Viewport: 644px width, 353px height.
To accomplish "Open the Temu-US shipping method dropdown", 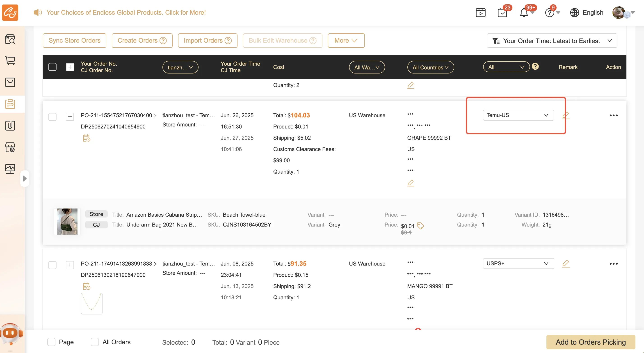I will click(518, 115).
